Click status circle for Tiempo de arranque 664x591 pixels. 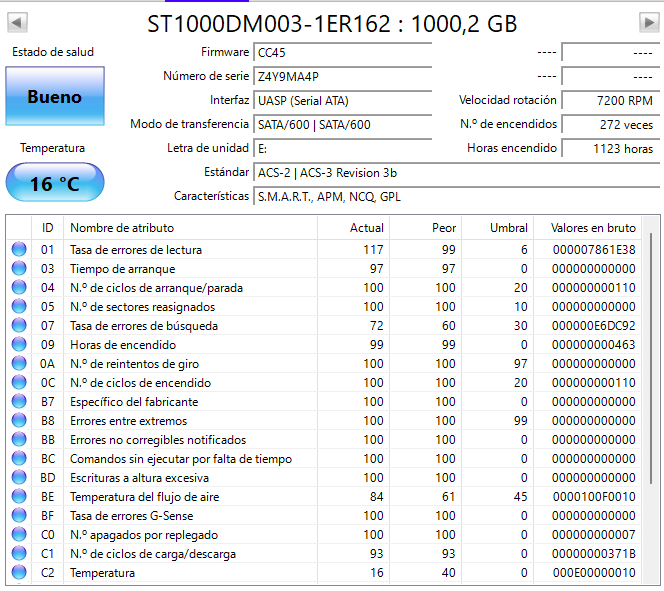19,268
